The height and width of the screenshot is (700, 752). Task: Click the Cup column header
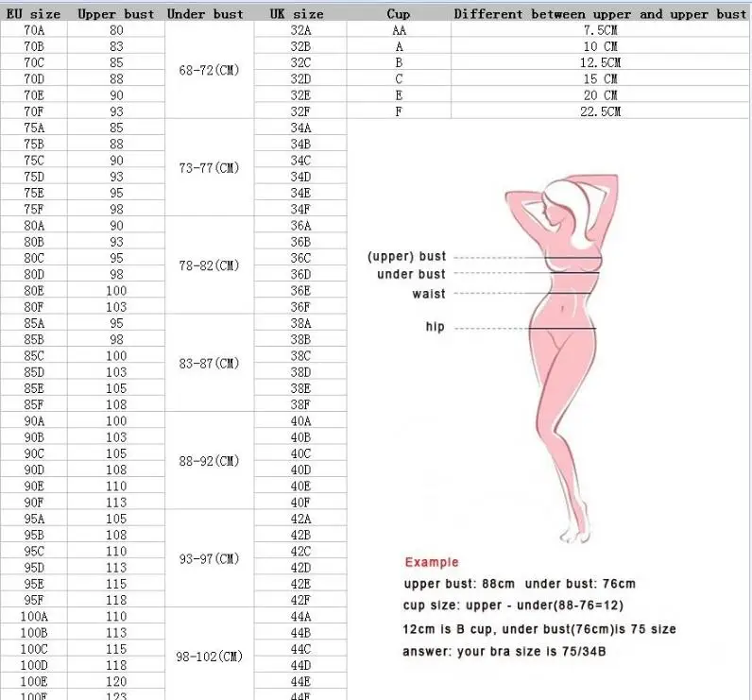[399, 14]
